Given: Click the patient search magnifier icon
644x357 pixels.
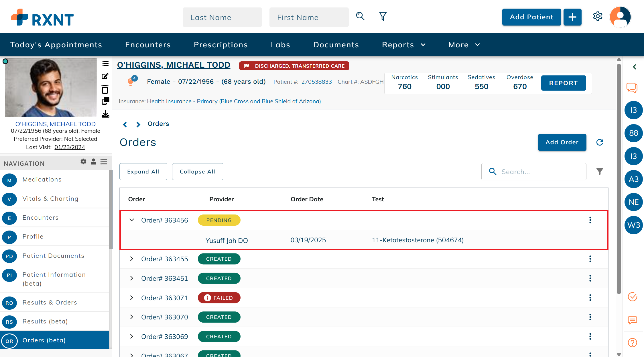Looking at the screenshot, I should pos(360,16).
